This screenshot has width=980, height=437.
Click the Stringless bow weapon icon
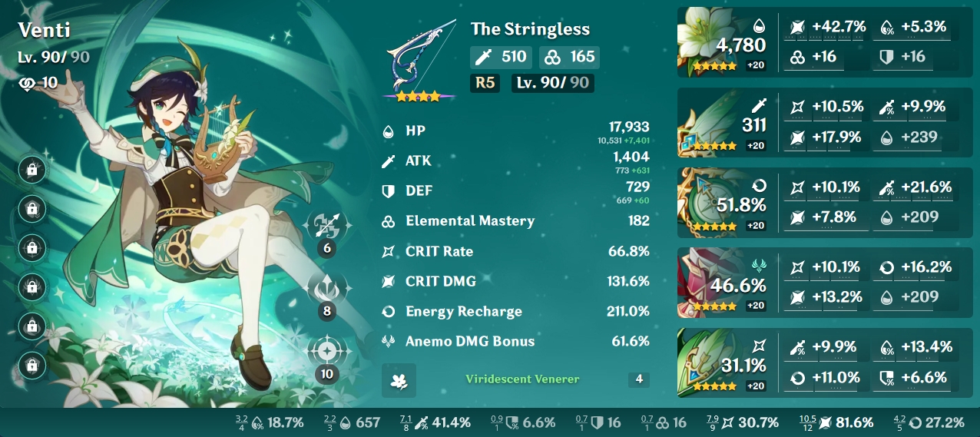click(418, 61)
